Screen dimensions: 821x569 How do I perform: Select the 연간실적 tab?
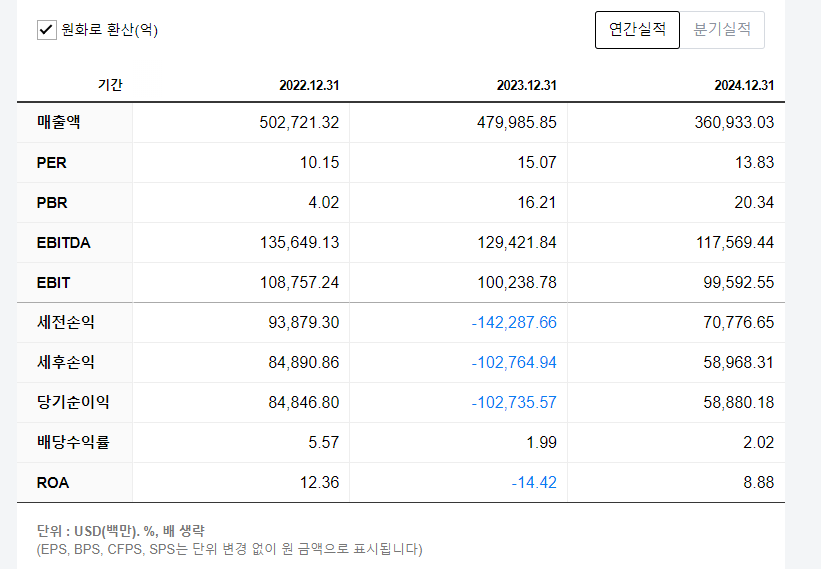click(637, 30)
